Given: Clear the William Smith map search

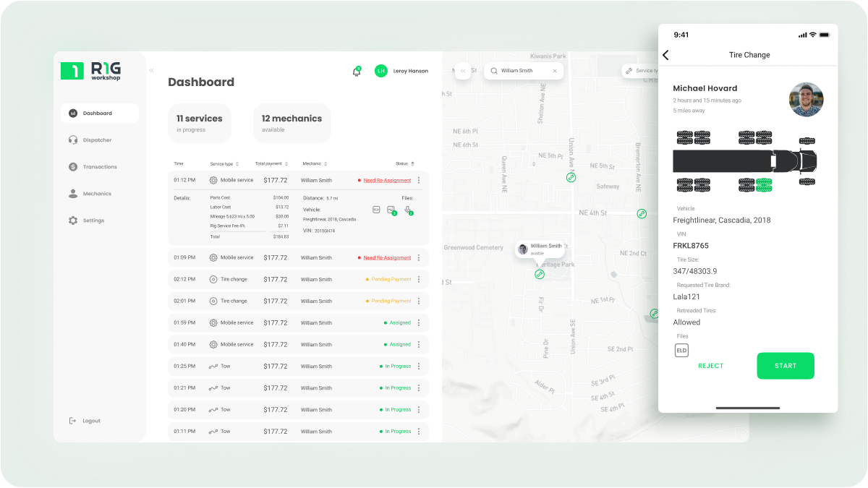Looking at the screenshot, I should 555,71.
